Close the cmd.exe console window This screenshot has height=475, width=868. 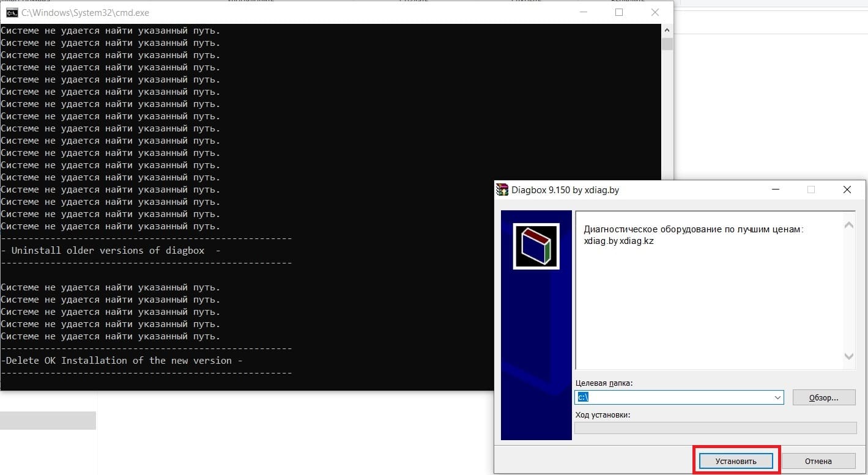655,12
